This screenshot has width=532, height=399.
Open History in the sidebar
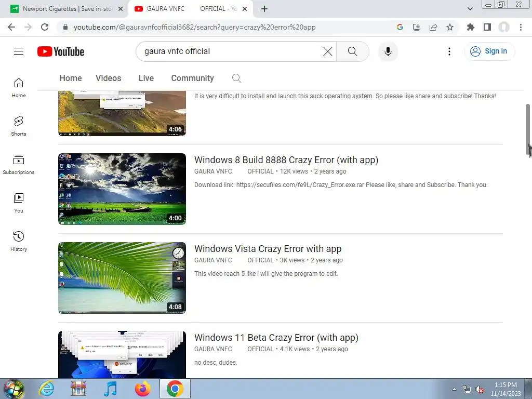point(19,242)
